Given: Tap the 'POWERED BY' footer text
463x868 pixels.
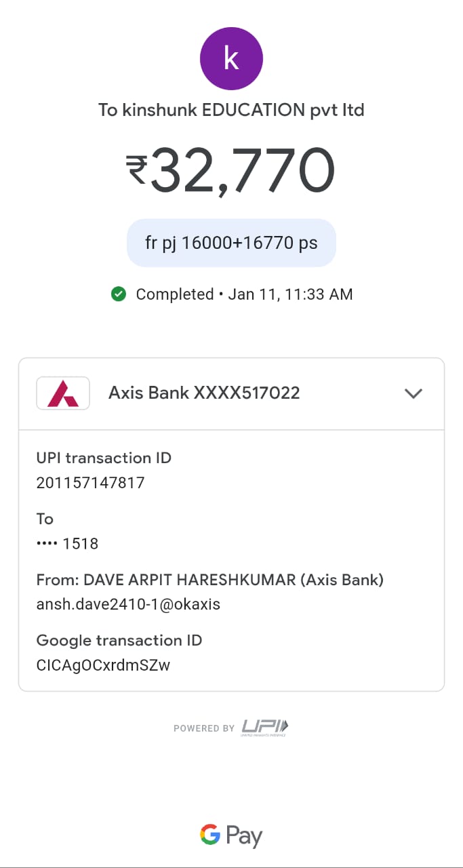Looking at the screenshot, I should pos(204,728).
